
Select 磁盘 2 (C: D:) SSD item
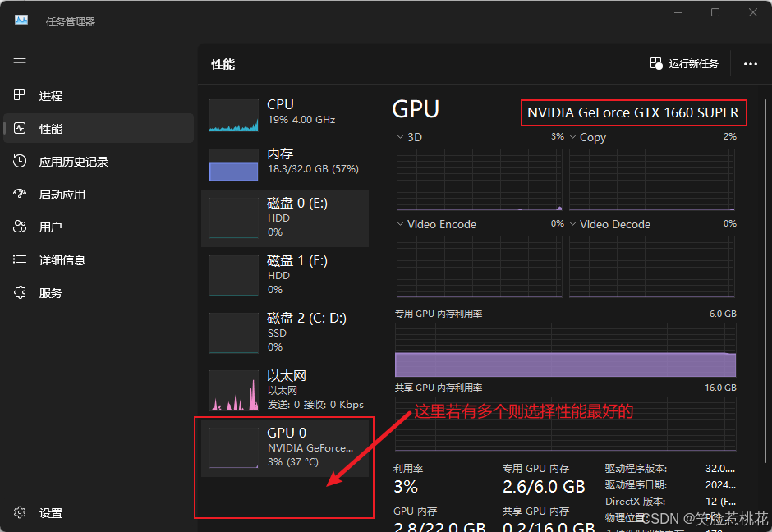pyautogui.click(x=285, y=332)
